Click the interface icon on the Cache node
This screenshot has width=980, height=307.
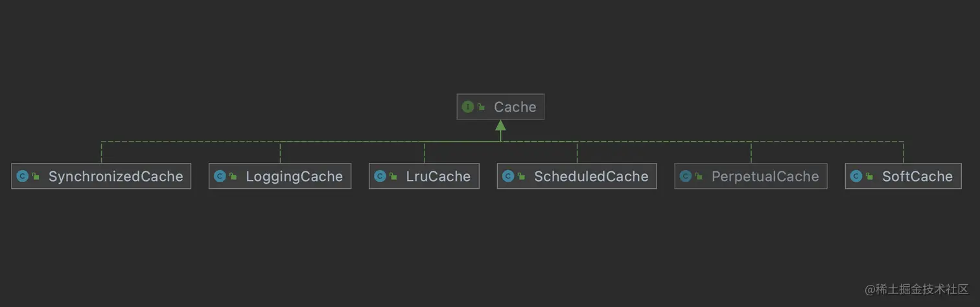[x=467, y=107]
